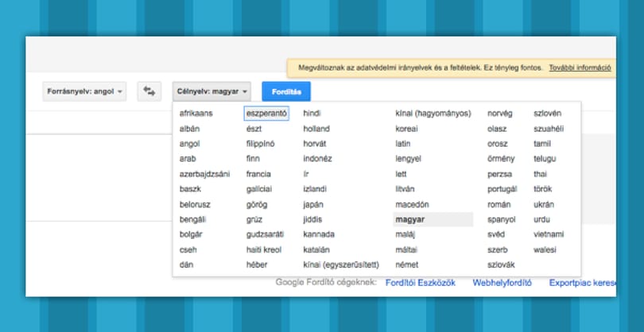The image size is (644, 332).
Task: Open Webhelyfordító link
Action: (502, 283)
